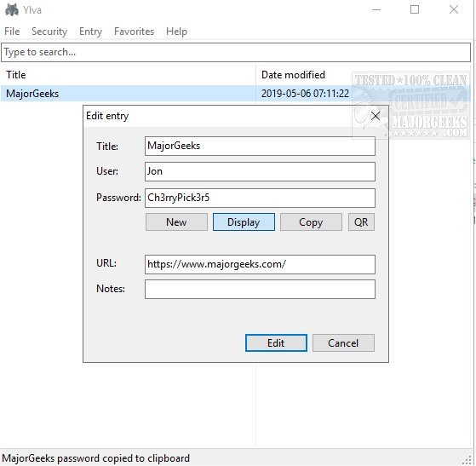This screenshot has height=466, width=476.
Task: Open the Entry menu
Action: 90,32
